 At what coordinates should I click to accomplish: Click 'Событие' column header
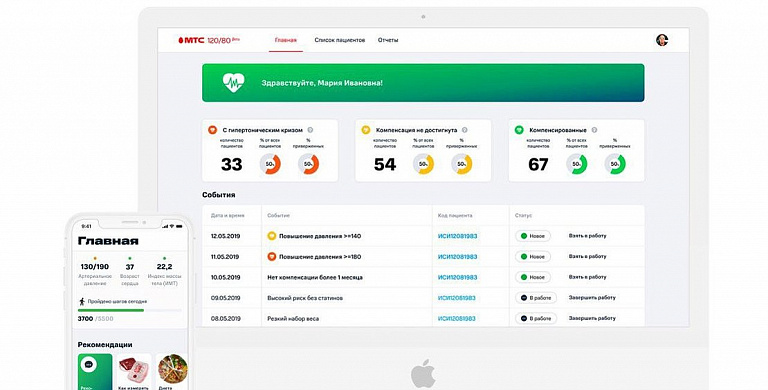point(278,216)
